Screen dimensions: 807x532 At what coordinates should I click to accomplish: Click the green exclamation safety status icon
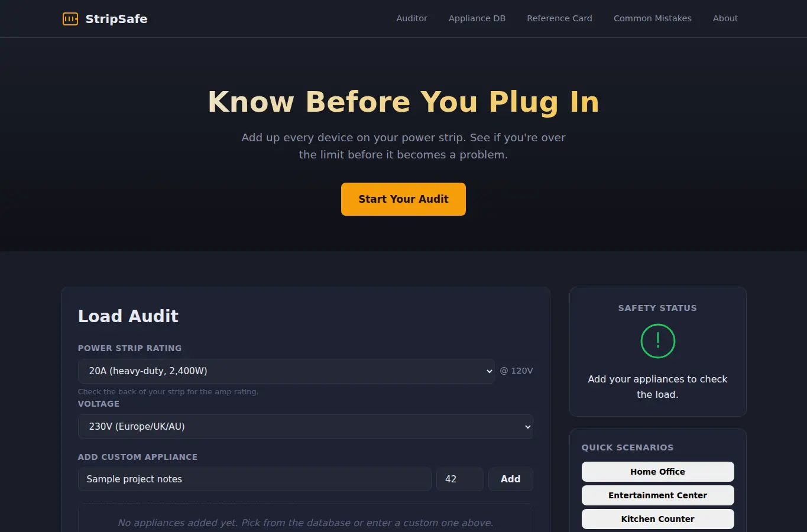657,341
